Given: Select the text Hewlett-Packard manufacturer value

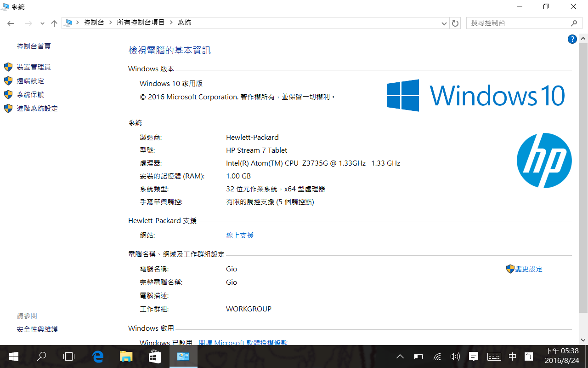Looking at the screenshot, I should pos(252,138).
